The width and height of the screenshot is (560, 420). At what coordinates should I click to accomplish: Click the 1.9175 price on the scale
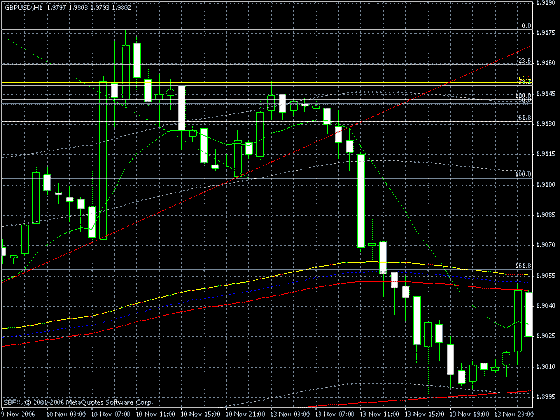[x=546, y=33]
